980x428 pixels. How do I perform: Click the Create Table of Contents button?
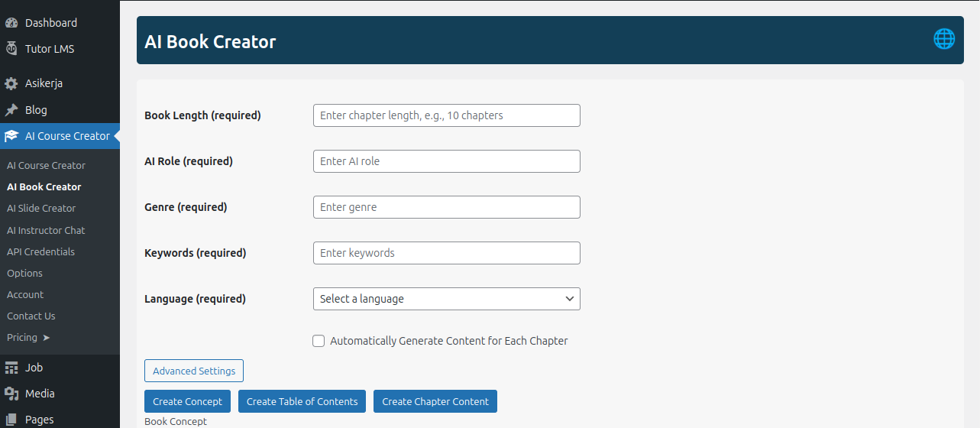302,401
